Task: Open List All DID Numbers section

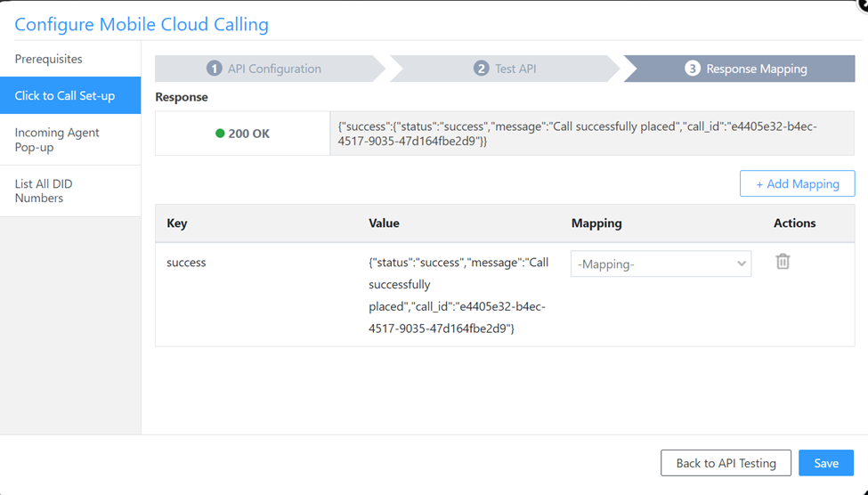Action: [x=44, y=191]
